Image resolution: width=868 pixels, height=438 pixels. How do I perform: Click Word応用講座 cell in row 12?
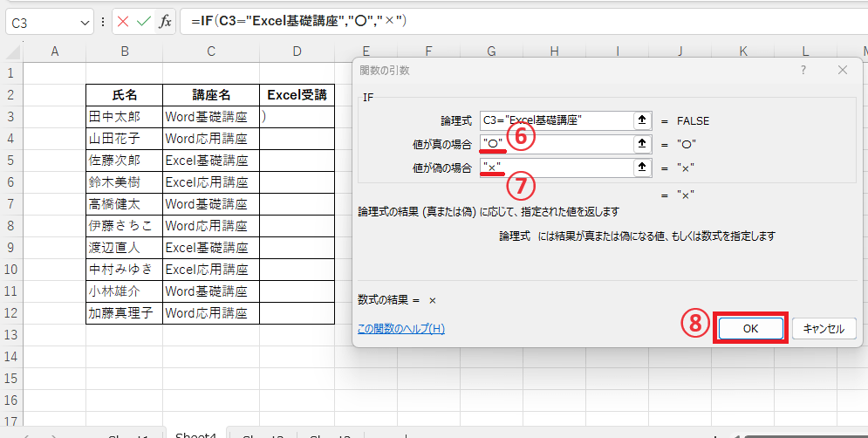tap(211, 313)
